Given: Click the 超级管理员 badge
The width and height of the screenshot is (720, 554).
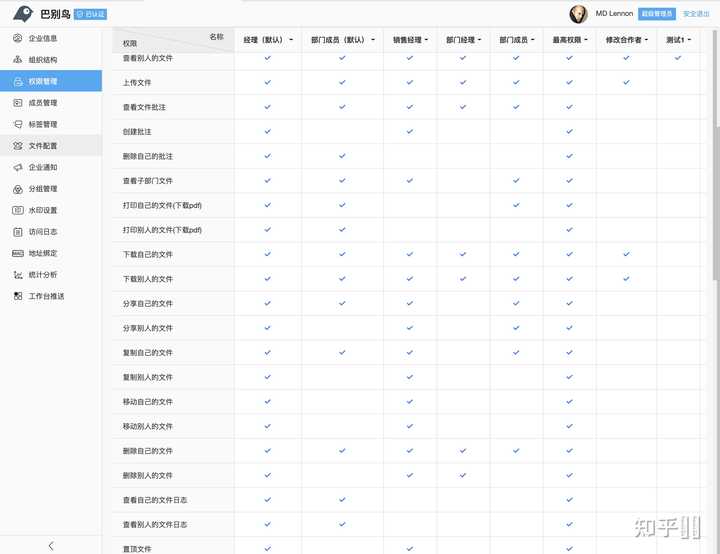Looking at the screenshot, I should [x=657, y=14].
